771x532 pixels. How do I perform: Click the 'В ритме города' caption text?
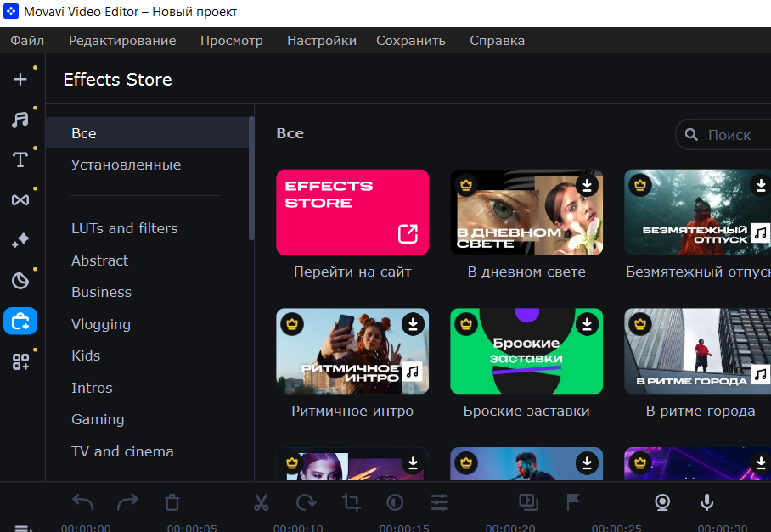pyautogui.click(x=701, y=411)
